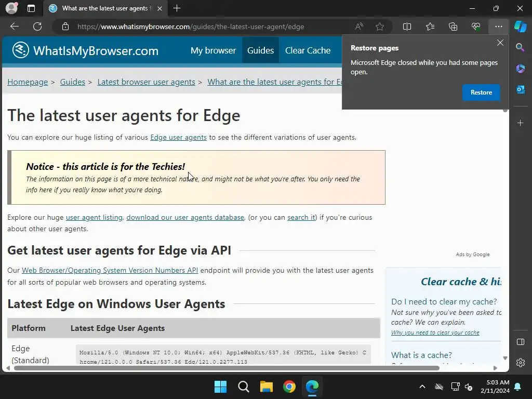
Task: Start Read aloud from address bar
Action: [x=359, y=26]
